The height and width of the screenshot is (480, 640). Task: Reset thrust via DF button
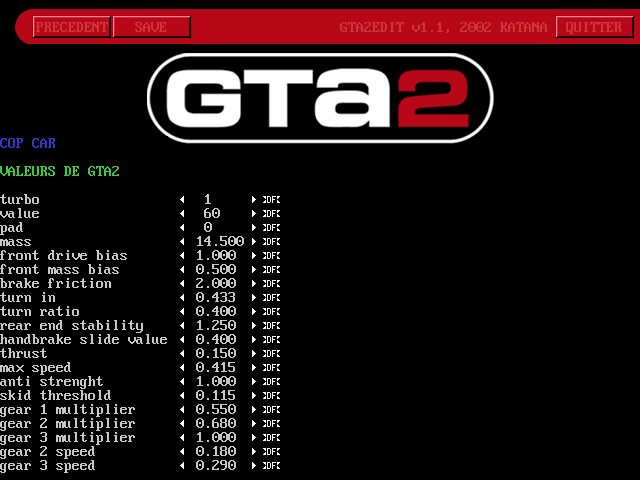click(271, 353)
